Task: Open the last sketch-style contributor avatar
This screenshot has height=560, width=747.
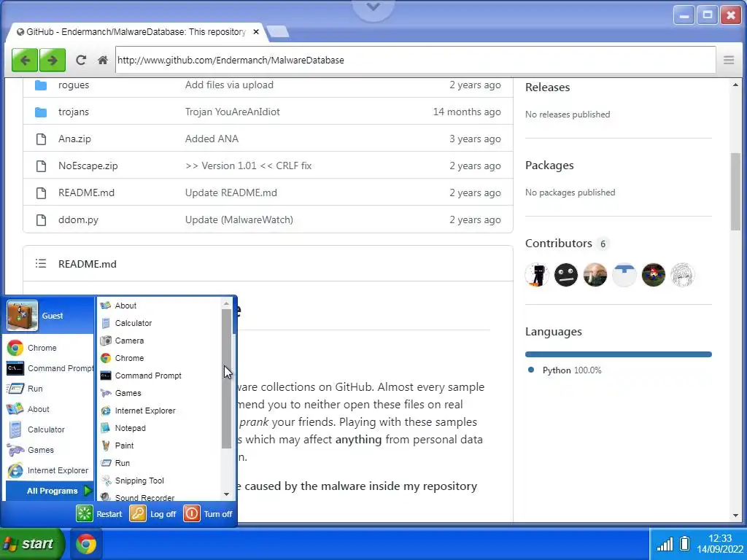Action: click(x=682, y=275)
